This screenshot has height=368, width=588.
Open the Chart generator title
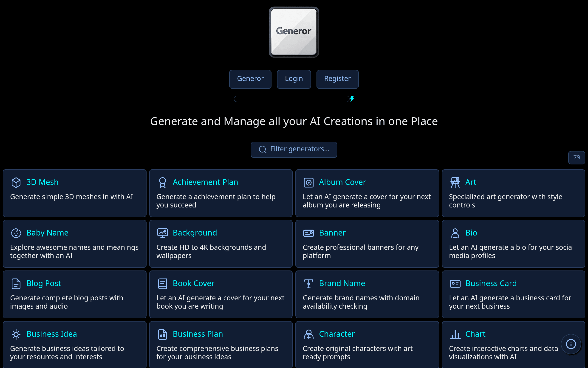[475, 334]
